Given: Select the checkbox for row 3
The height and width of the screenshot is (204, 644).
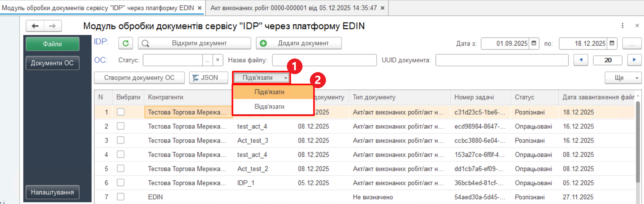Looking at the screenshot, I should point(121,140).
